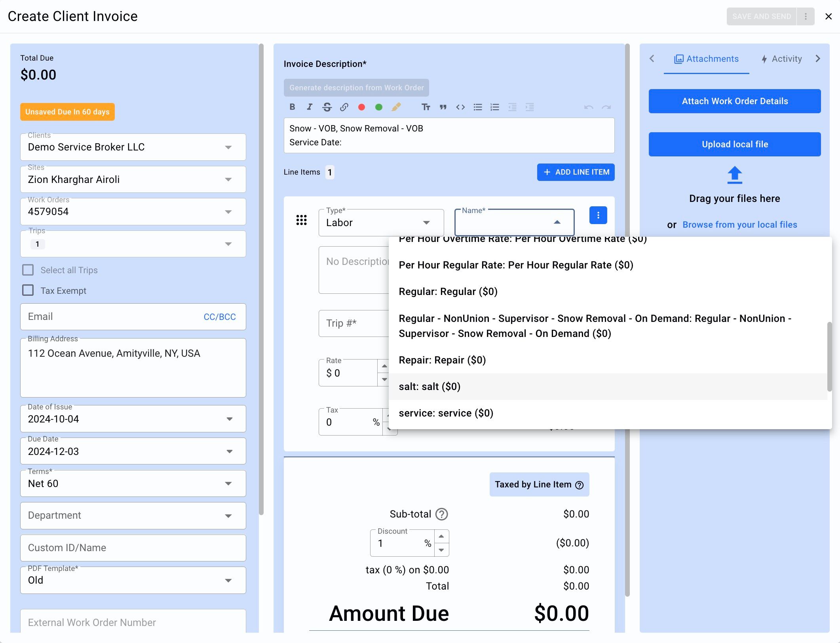The width and height of the screenshot is (840, 643).
Task: Open the Terms Net 60 dropdown
Action: pyautogui.click(x=133, y=483)
